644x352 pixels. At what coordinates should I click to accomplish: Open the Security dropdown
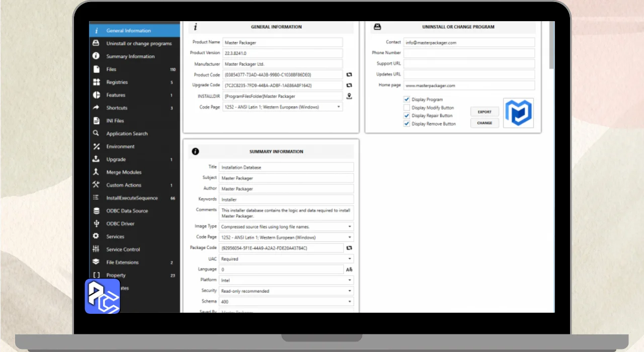point(287,291)
